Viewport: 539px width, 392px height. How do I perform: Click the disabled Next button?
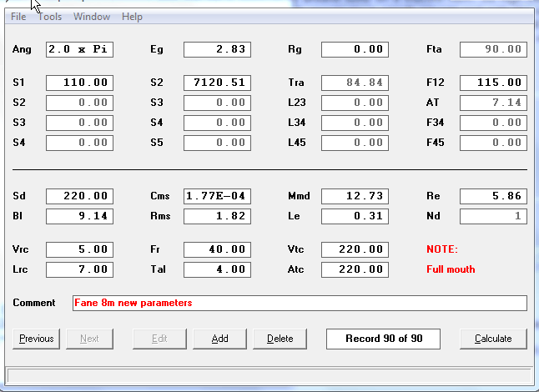pyautogui.click(x=89, y=339)
